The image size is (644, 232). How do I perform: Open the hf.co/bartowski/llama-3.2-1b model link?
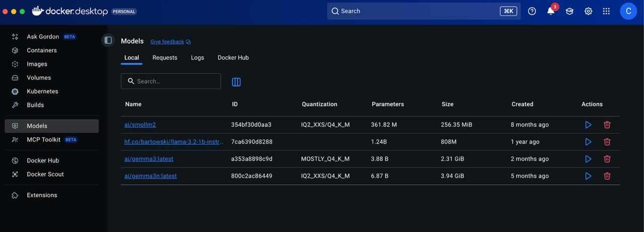tap(174, 142)
